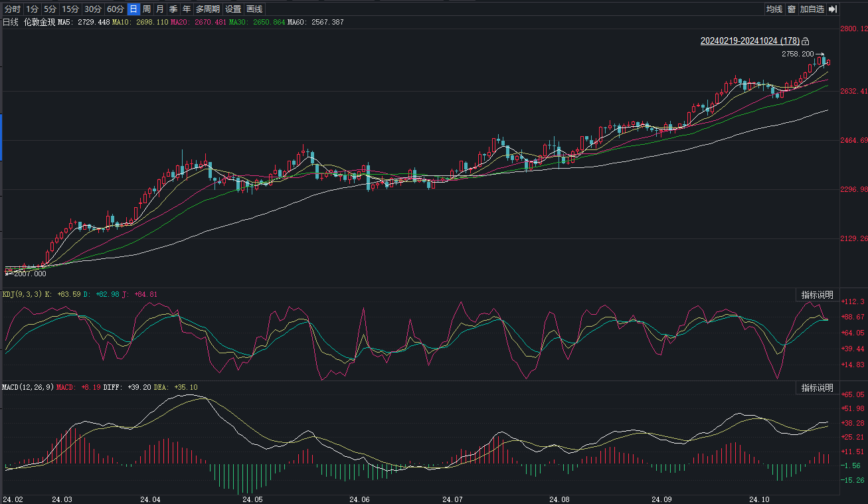Click the MA30: 2650.864 label
The height and width of the screenshot is (504, 868).
coord(257,22)
